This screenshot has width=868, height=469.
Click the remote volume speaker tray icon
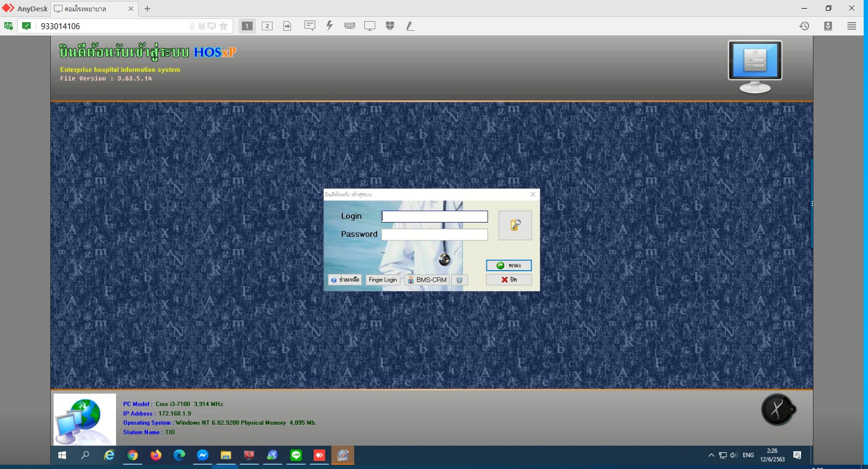pos(734,455)
